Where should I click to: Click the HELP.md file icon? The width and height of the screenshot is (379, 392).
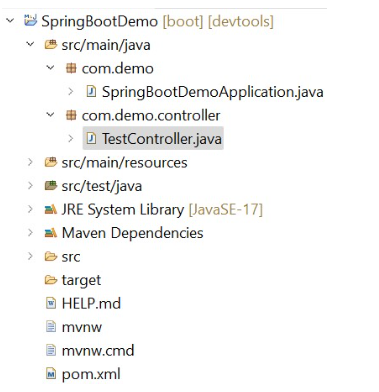[51, 303]
